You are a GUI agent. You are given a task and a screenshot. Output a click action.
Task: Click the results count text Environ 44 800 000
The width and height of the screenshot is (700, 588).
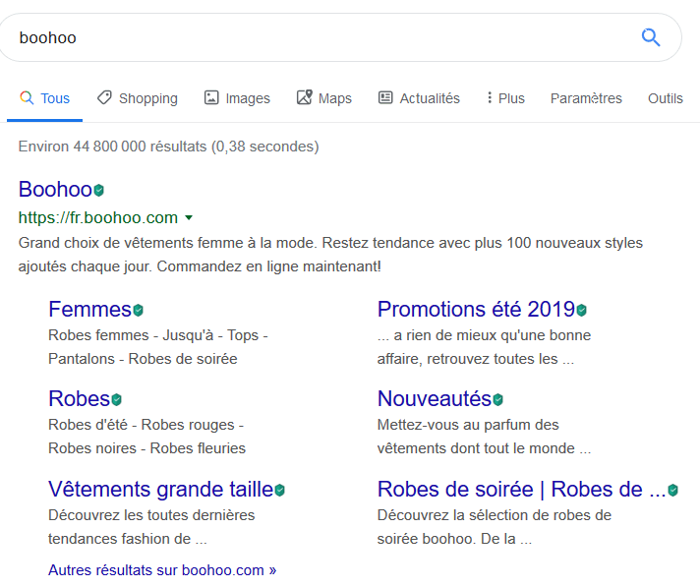coord(168,147)
